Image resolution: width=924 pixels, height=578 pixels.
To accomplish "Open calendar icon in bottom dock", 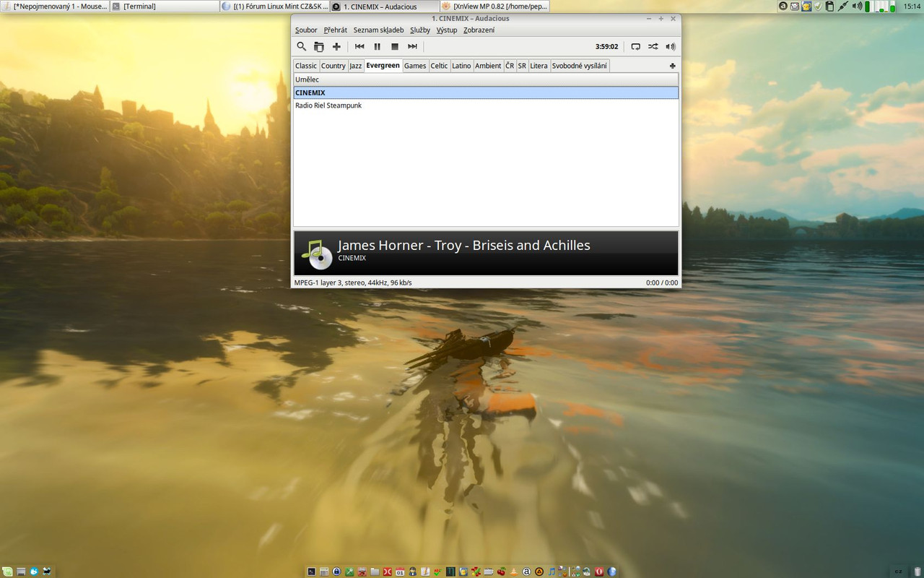I will click(x=400, y=571).
